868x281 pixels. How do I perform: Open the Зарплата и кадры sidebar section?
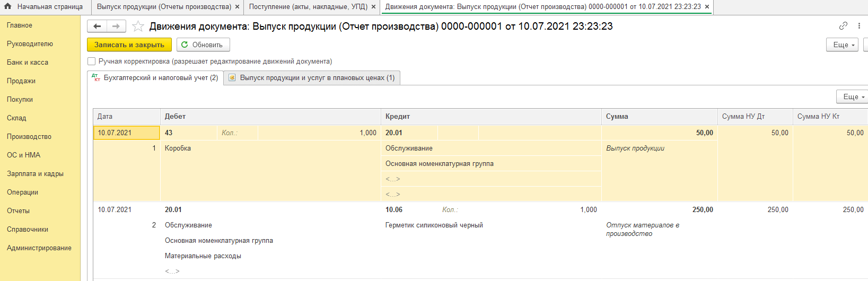[x=35, y=174]
